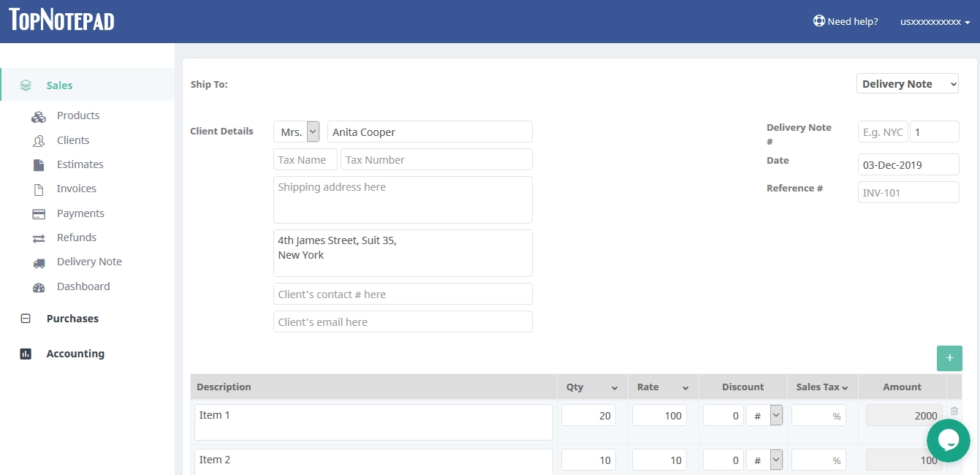Open the Accounting section
Image resolution: width=980 pixels, height=475 pixels.
[75, 353]
